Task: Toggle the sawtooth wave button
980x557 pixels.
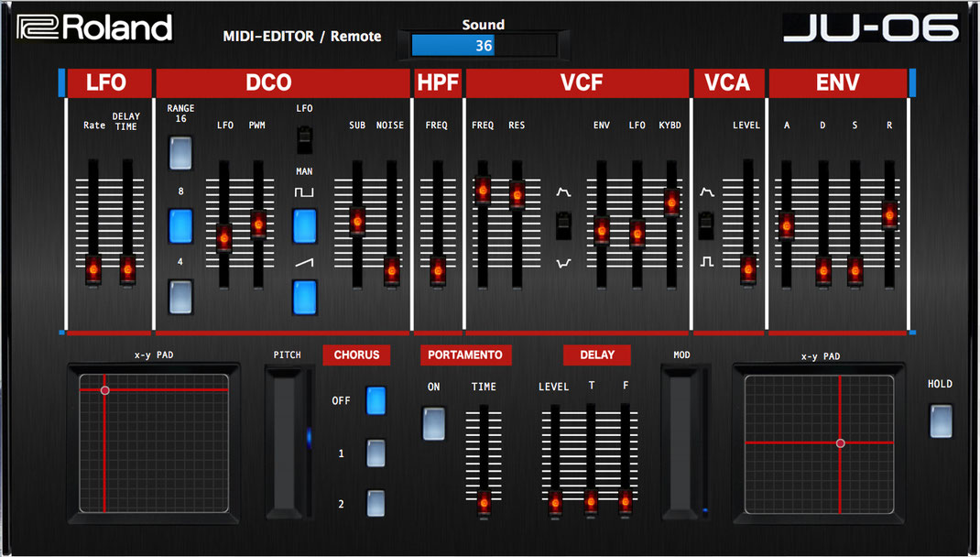Action: pos(305,297)
